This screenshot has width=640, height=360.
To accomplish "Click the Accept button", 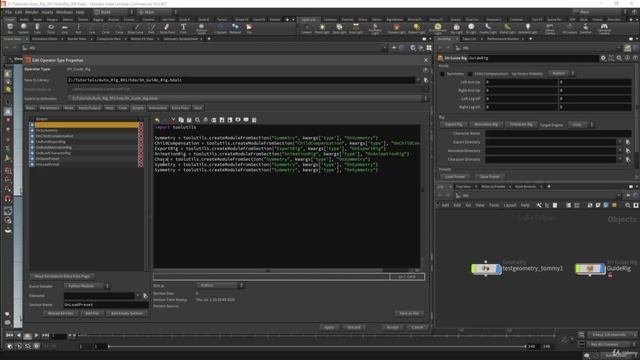I will 392,327.
